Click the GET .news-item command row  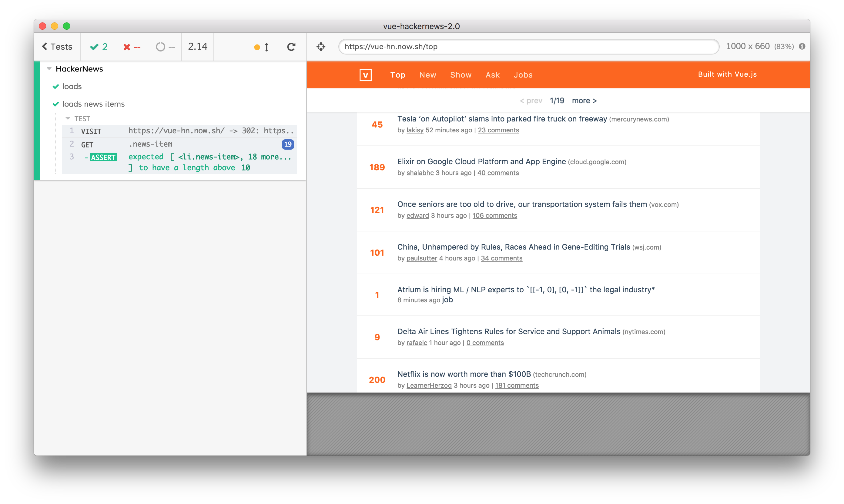pyautogui.click(x=179, y=144)
